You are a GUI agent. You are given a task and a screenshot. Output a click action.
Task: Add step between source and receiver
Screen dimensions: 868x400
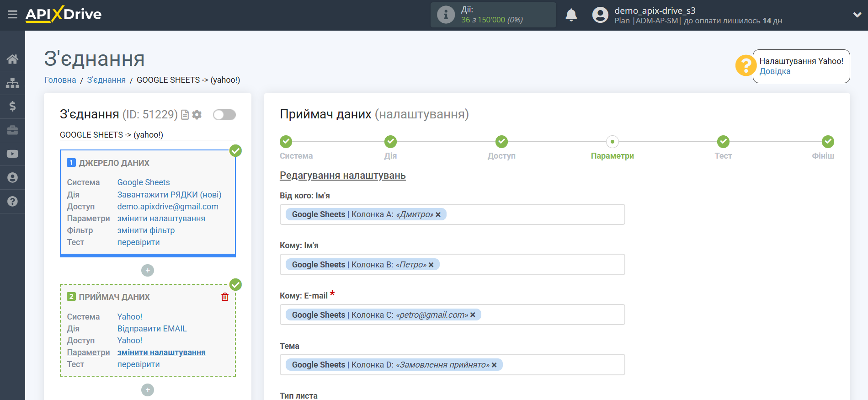click(148, 271)
